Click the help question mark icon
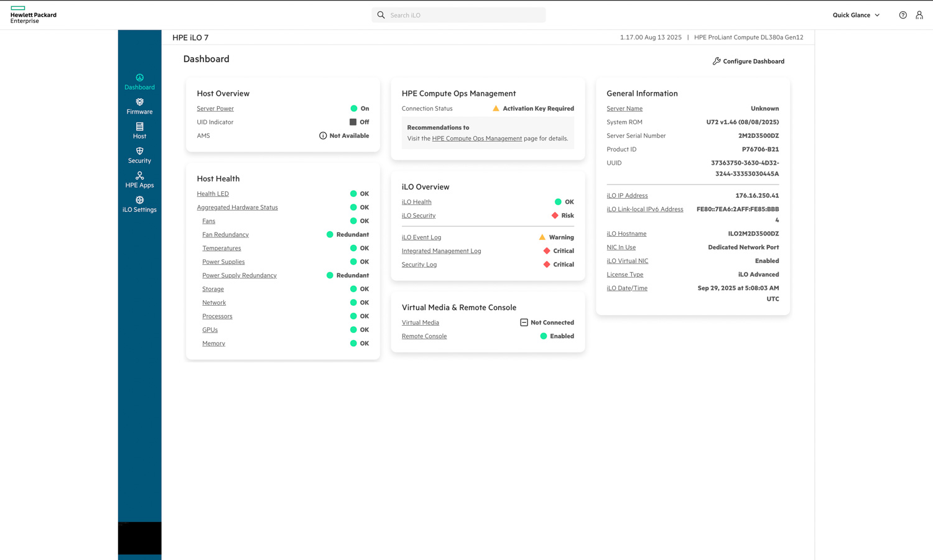Viewport: 933px width, 560px height. point(903,15)
